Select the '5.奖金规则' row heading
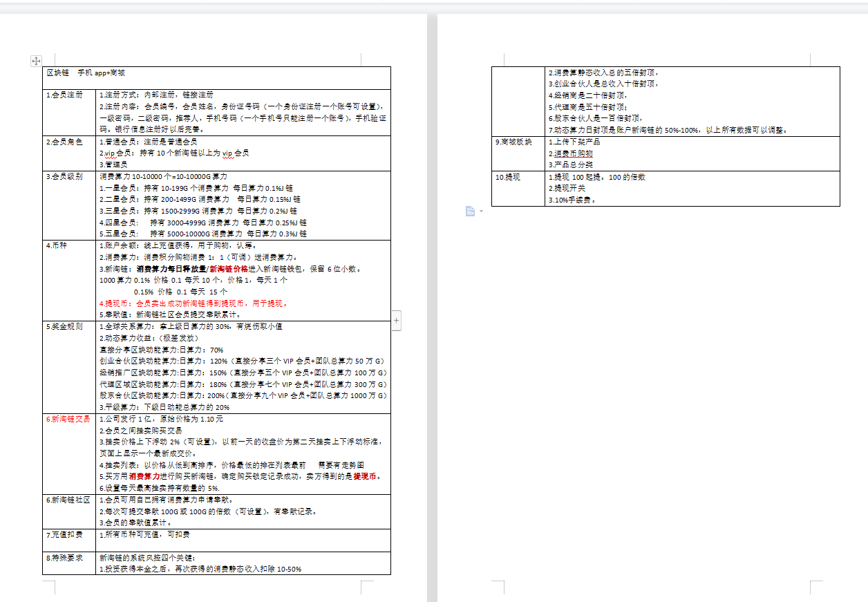The height and width of the screenshot is (602, 868). 64,326
